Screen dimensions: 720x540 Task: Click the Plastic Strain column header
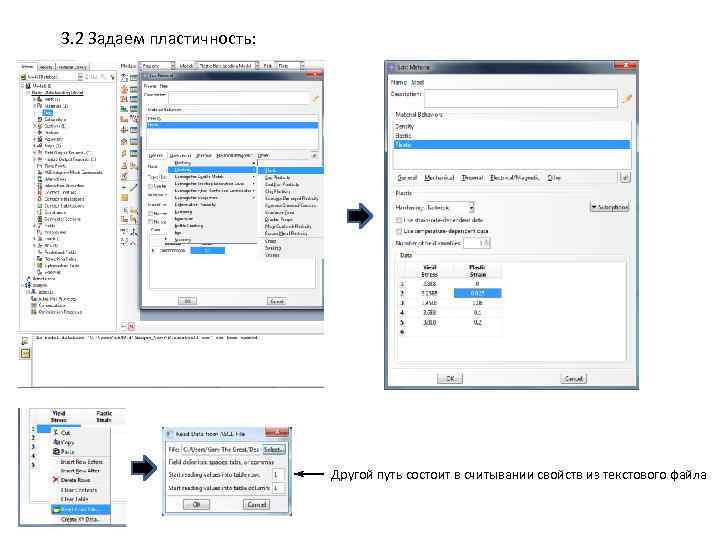478,271
